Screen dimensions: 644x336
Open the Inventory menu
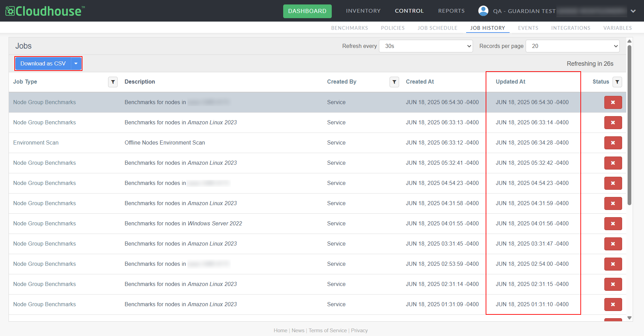[363, 11]
